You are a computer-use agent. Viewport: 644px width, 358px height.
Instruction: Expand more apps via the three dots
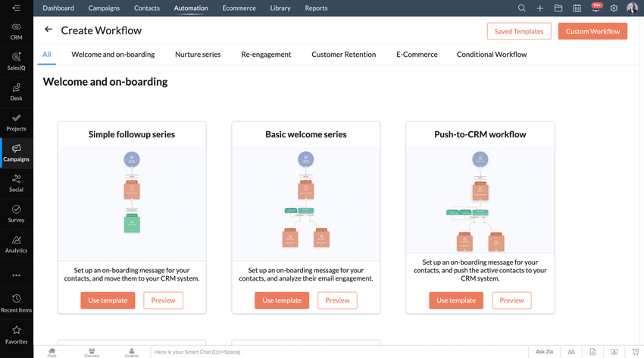16,275
